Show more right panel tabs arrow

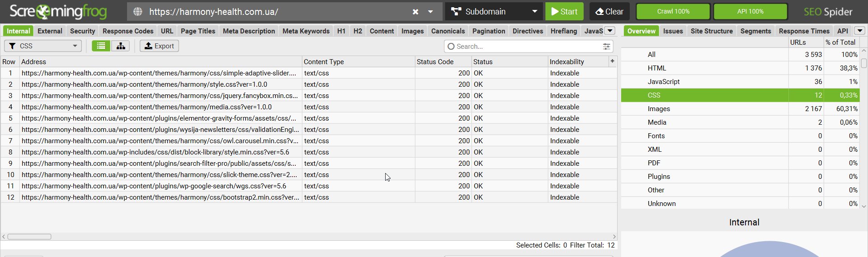(859, 31)
